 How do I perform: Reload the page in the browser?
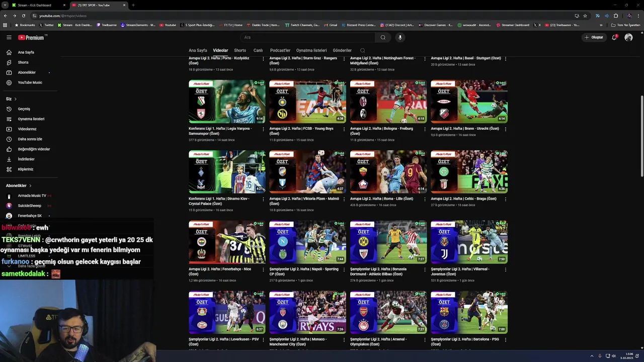tap(23, 16)
